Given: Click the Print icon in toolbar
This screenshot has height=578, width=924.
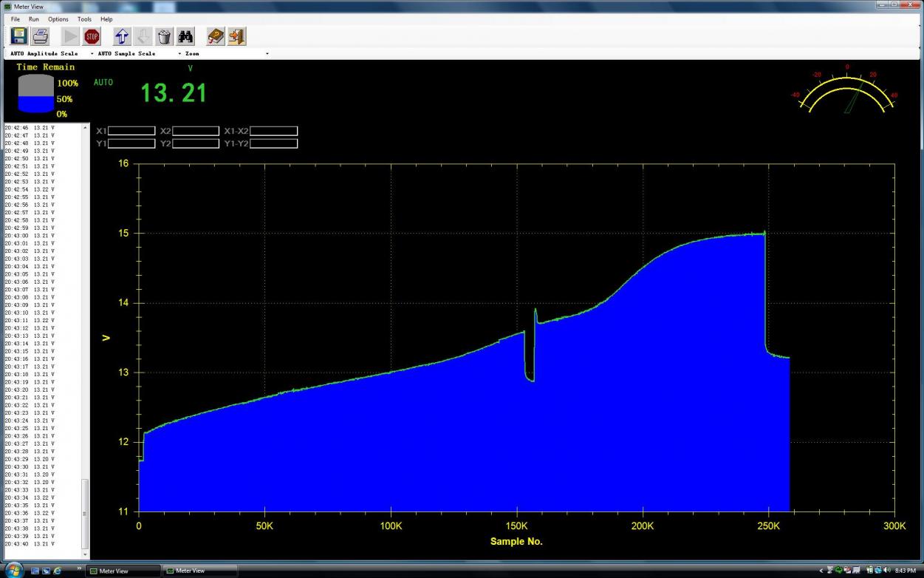Looking at the screenshot, I should 41,35.
